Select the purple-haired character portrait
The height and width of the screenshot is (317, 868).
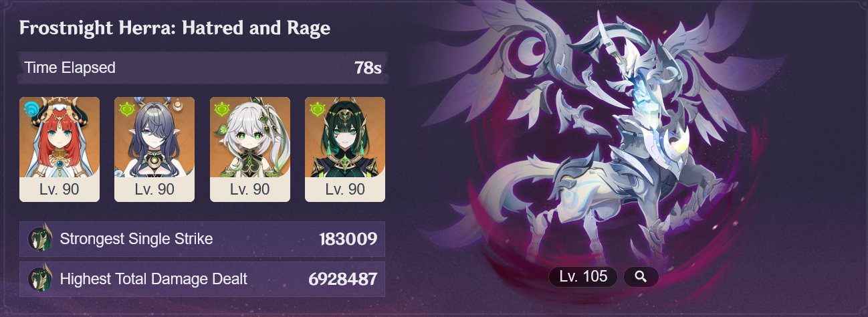(154, 137)
